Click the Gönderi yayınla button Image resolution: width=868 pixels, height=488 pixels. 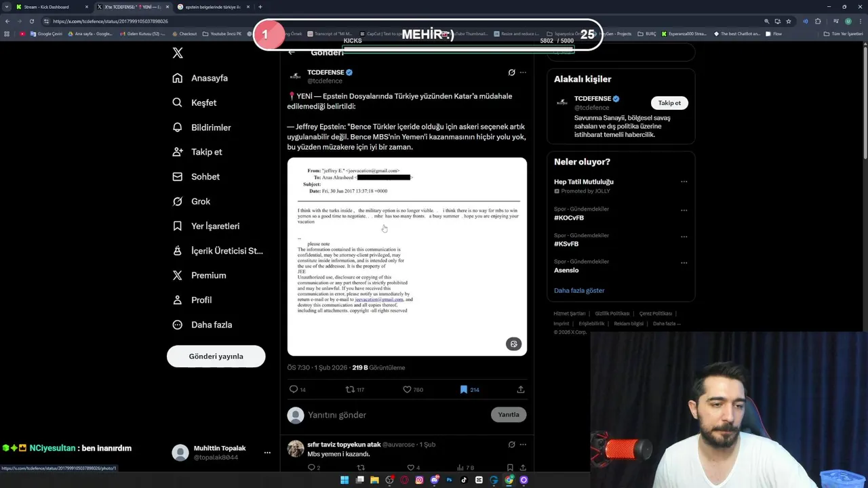[x=216, y=356]
